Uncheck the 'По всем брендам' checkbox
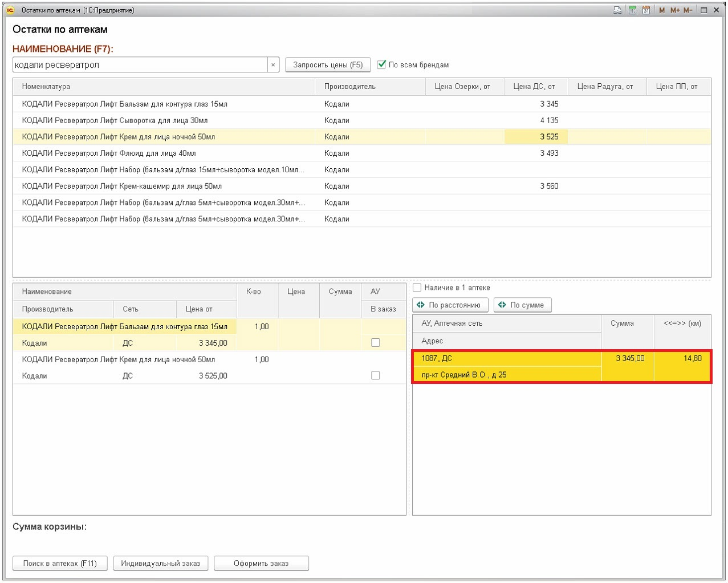Image resolution: width=728 pixels, height=583 pixels. (382, 64)
